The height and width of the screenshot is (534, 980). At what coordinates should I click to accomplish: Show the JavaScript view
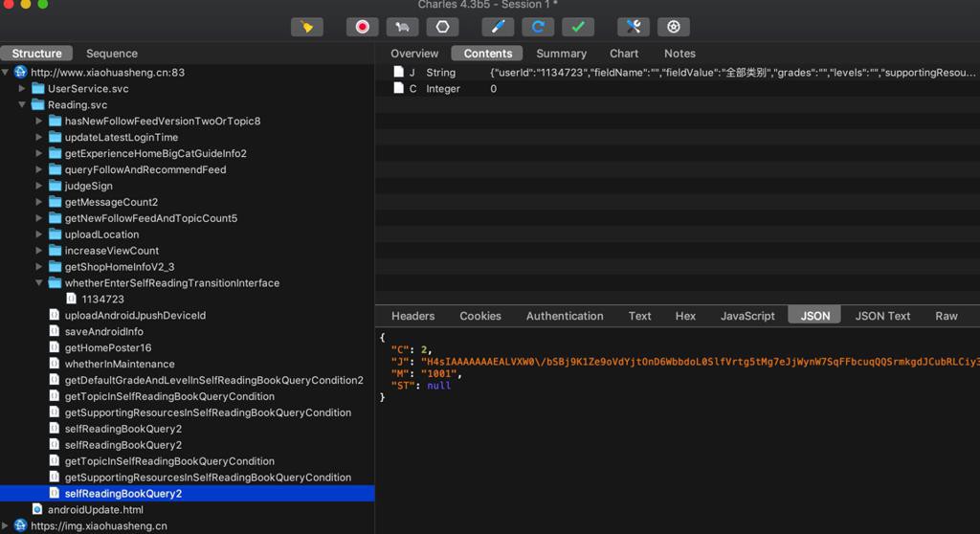747,316
